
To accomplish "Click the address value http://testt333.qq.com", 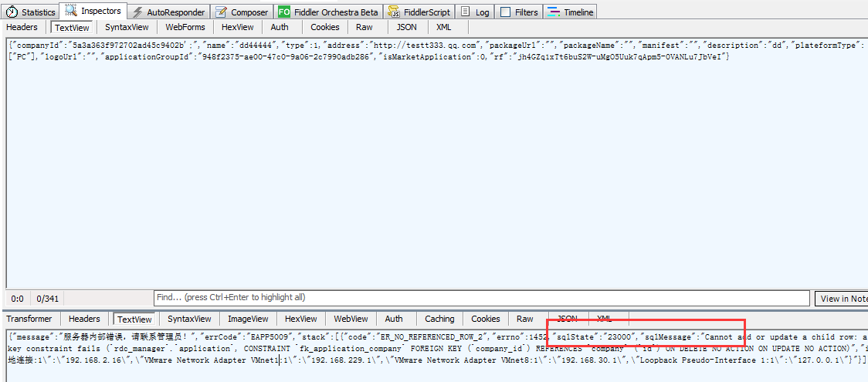I will click(426, 46).
